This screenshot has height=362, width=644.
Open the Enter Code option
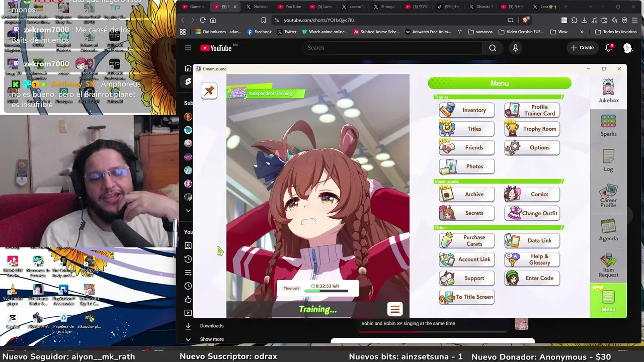tap(532, 278)
